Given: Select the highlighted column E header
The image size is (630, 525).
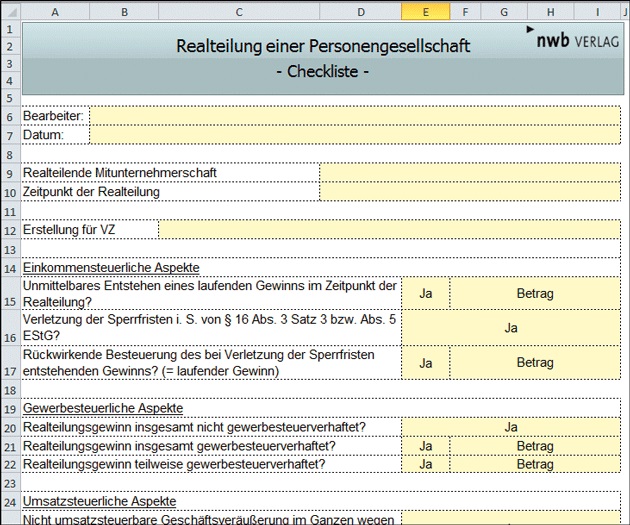Looking at the screenshot, I should tap(425, 10).
